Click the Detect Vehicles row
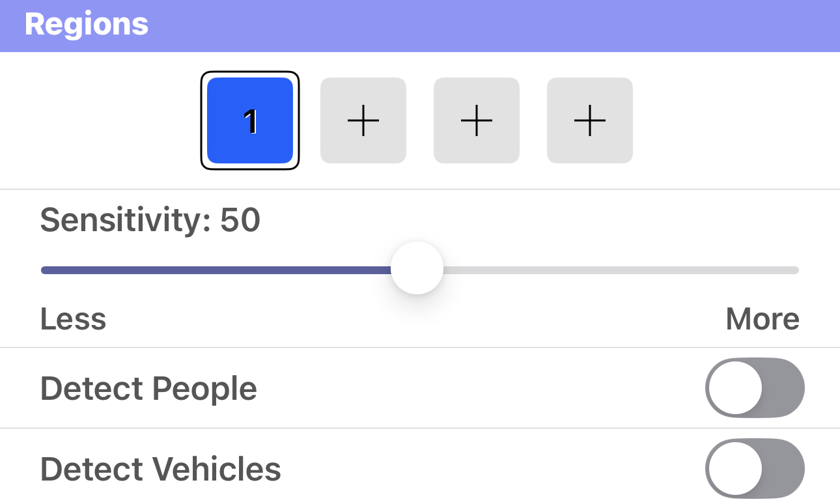This screenshot has width=840, height=504. (x=420, y=468)
